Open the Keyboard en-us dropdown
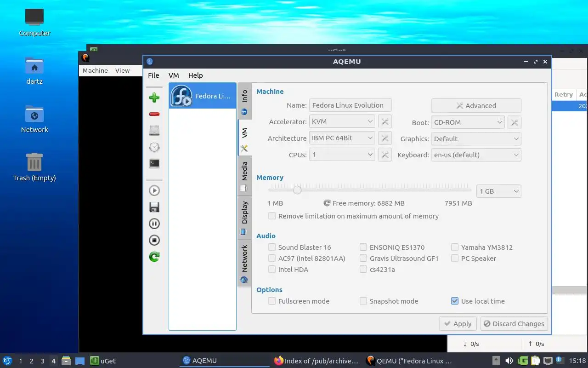The height and width of the screenshot is (368, 588). [x=476, y=155]
